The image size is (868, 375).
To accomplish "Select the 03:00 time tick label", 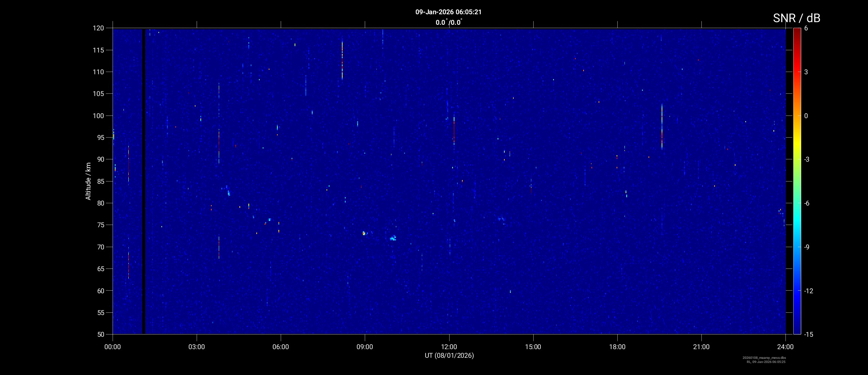I will [197, 347].
